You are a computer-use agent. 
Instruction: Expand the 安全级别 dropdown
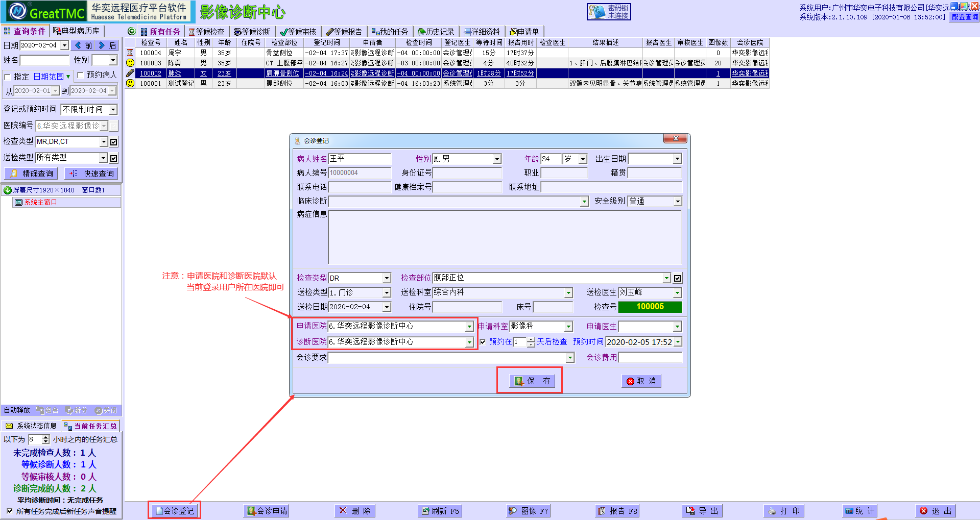(x=677, y=202)
